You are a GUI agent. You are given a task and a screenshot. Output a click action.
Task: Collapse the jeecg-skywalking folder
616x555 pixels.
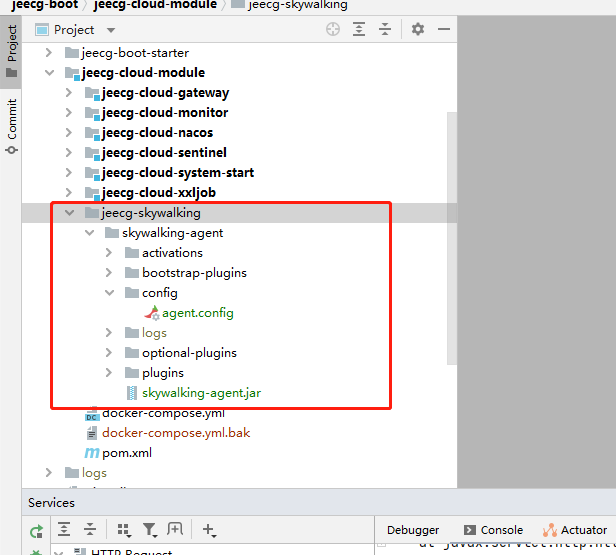[x=70, y=213]
